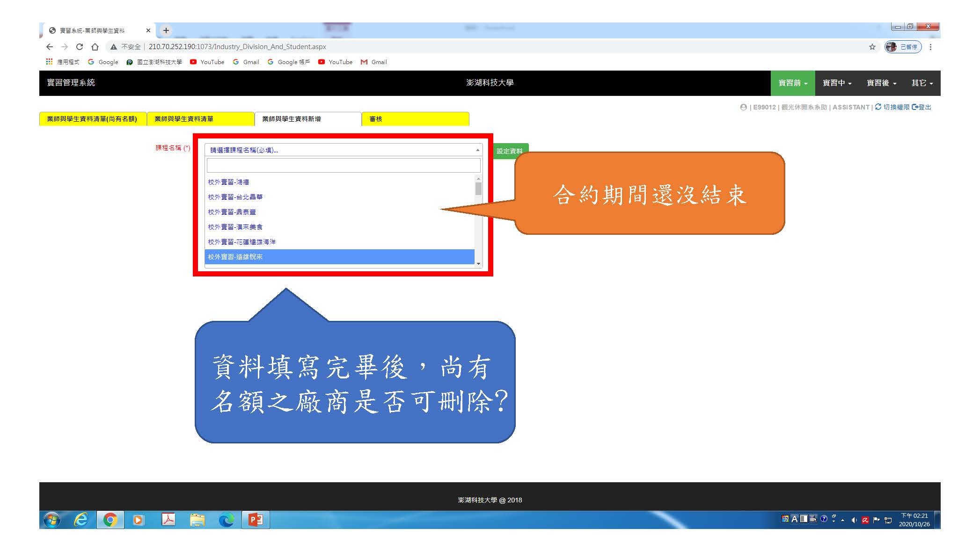Select 校外實習-鴻禧 option
Image resolution: width=980 pixels, height=551 pixels.
point(340,182)
